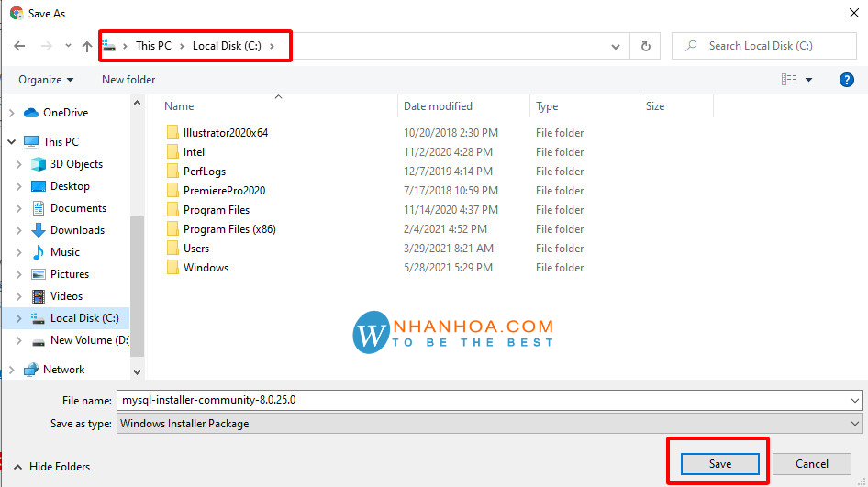Click the Save button
The height and width of the screenshot is (487, 868).
(719, 464)
